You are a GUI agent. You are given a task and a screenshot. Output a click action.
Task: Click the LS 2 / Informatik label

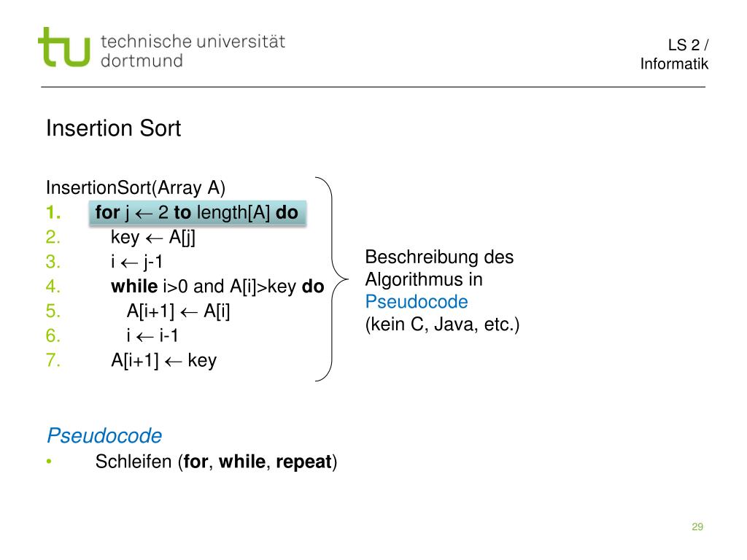[x=674, y=54]
